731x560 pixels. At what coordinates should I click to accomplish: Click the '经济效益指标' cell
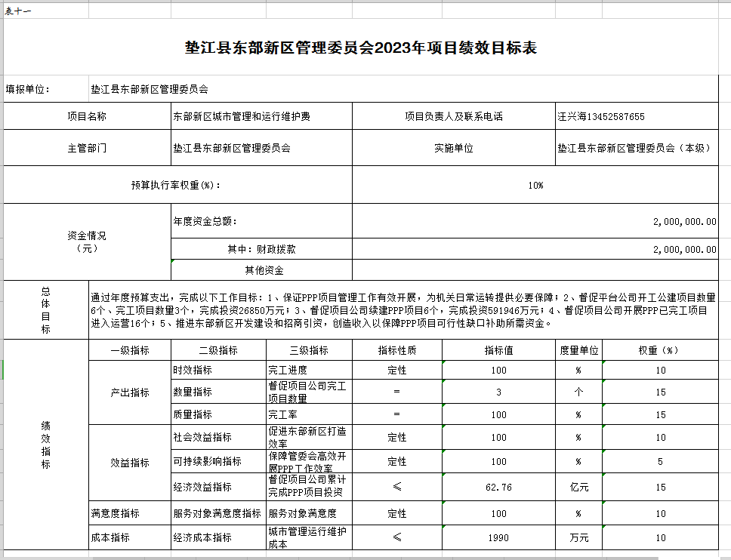219,487
